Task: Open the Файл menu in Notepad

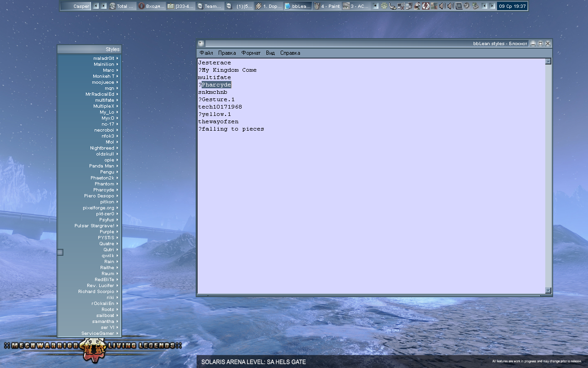Action: 206,53
